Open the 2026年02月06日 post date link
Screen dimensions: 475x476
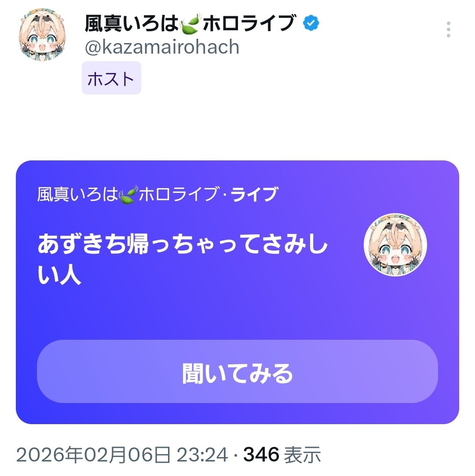93,455
